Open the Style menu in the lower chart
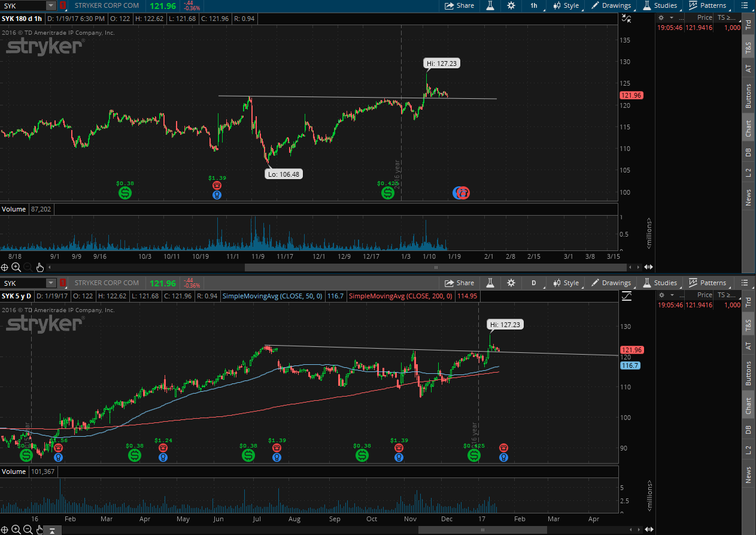Image resolution: width=756 pixels, height=535 pixels. click(x=566, y=283)
